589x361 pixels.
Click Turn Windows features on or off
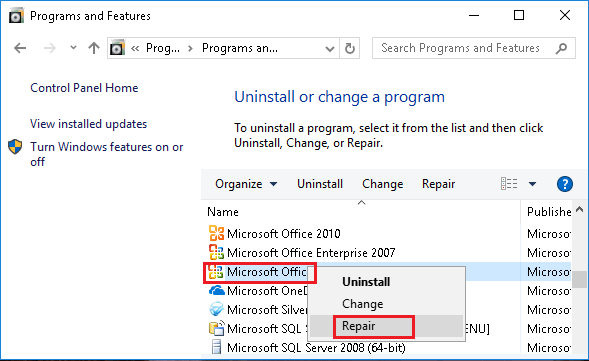[x=107, y=154]
